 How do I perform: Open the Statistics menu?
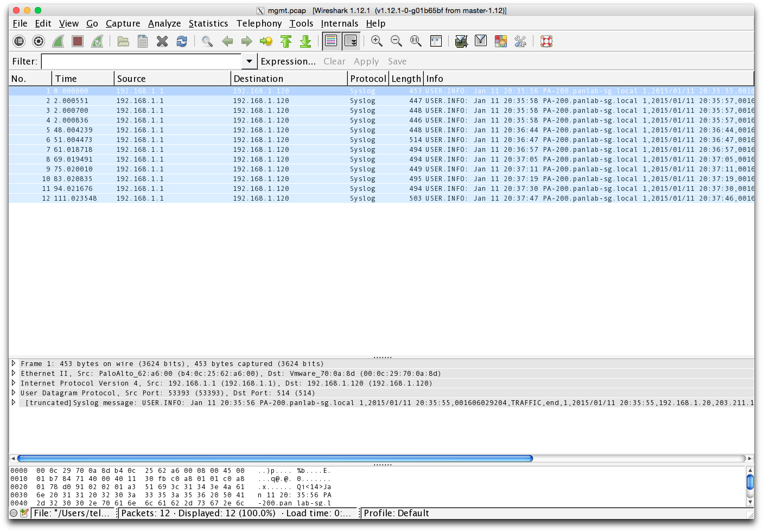[x=208, y=23]
